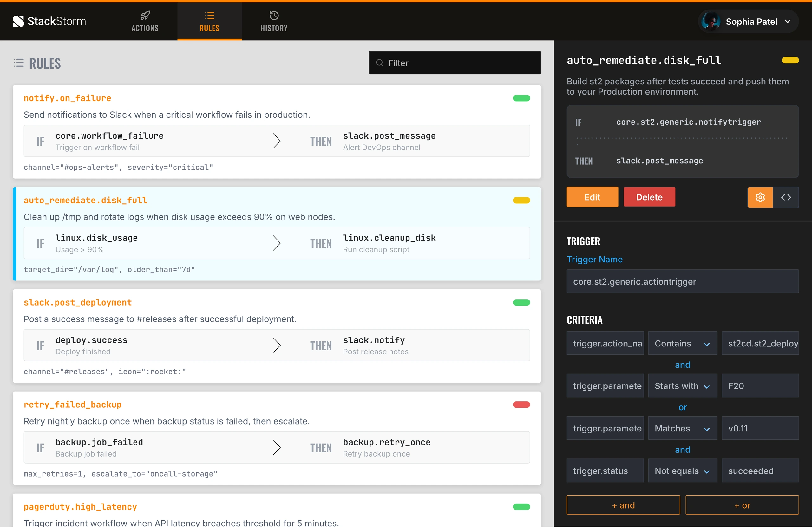Viewport: 812px width, 527px height.
Task: Open the slack.post_deployment rule title
Action: click(x=77, y=302)
